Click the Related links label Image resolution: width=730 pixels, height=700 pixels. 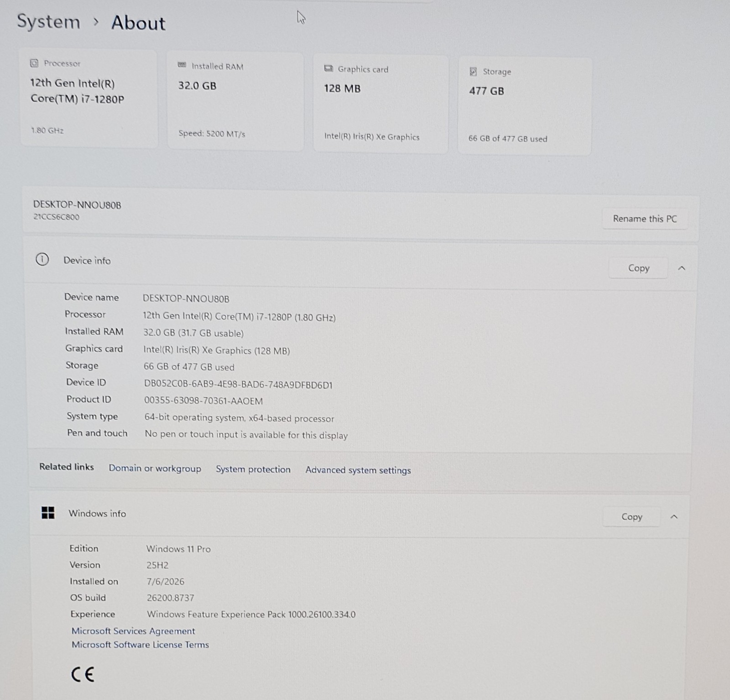point(67,466)
